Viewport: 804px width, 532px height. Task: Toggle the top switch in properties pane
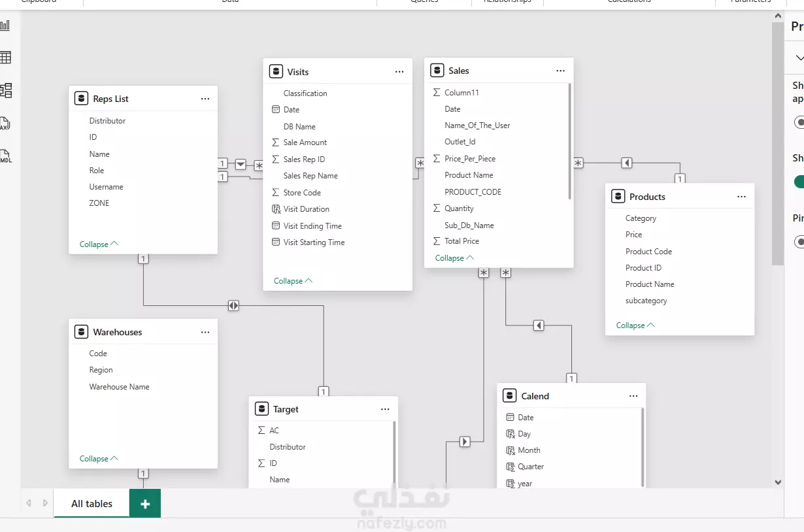click(799, 122)
